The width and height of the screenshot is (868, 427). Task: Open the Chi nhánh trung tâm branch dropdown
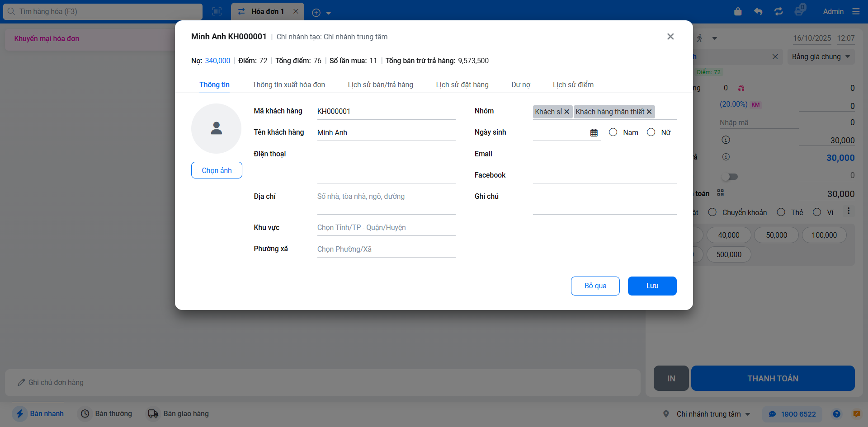point(707,414)
